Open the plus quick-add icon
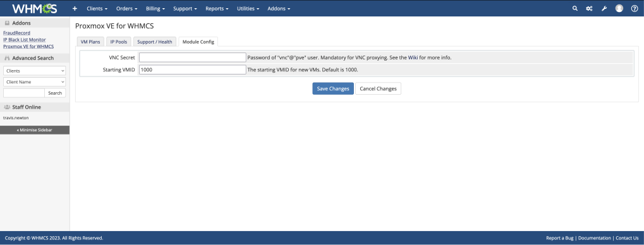Viewport: 644px width, 245px height. pos(75,8)
